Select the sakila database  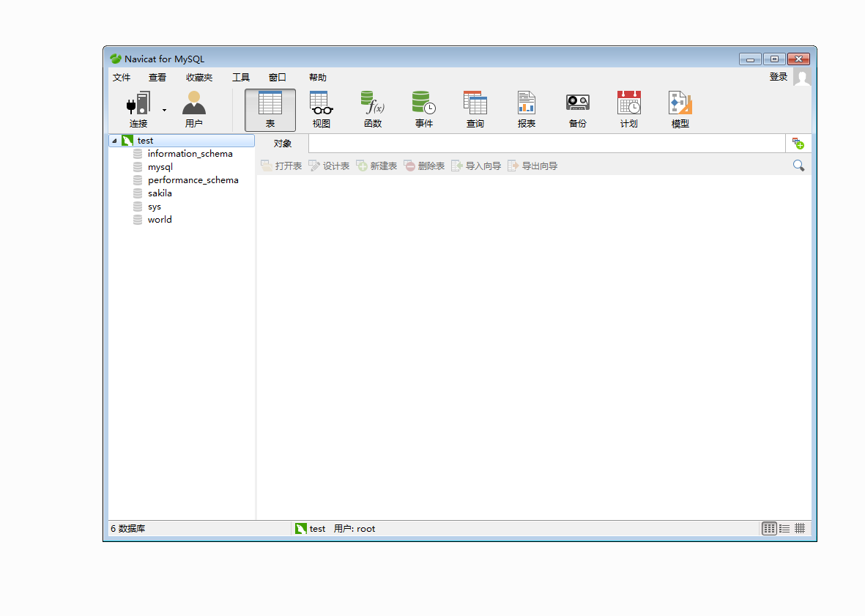160,193
